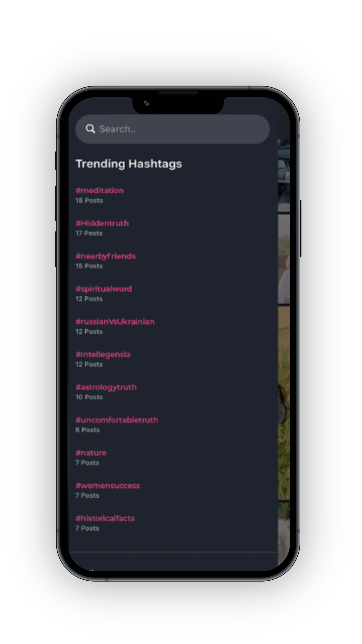This screenshot has width=362, height=644.
Task: View the #astrologytruth hashtag posts
Action: [x=106, y=387]
